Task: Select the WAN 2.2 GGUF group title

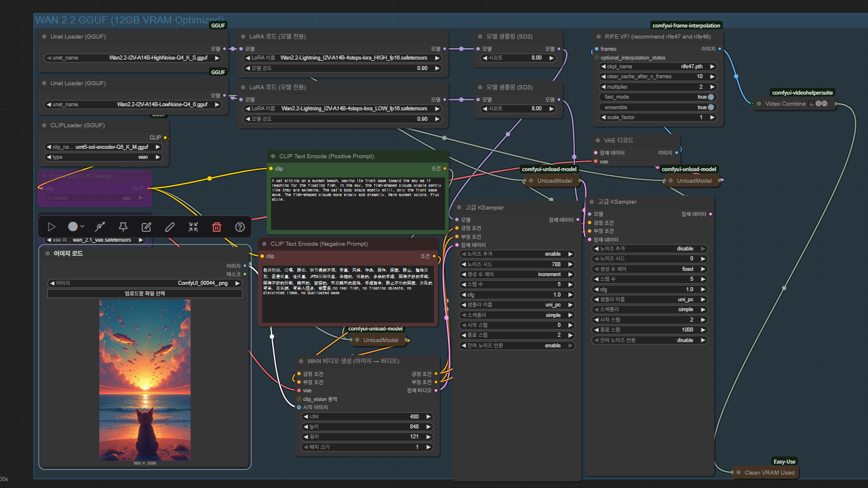Action: 129,20
